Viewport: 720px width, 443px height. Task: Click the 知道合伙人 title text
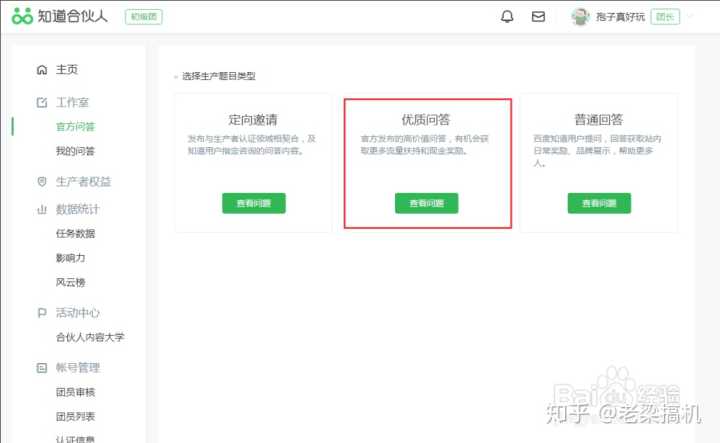pyautogui.click(x=73, y=17)
